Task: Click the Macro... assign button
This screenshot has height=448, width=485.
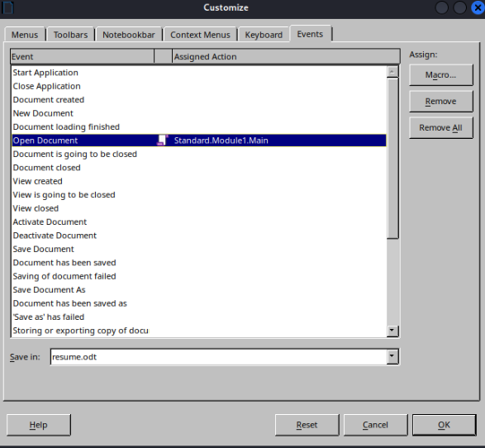Action: tap(440, 75)
